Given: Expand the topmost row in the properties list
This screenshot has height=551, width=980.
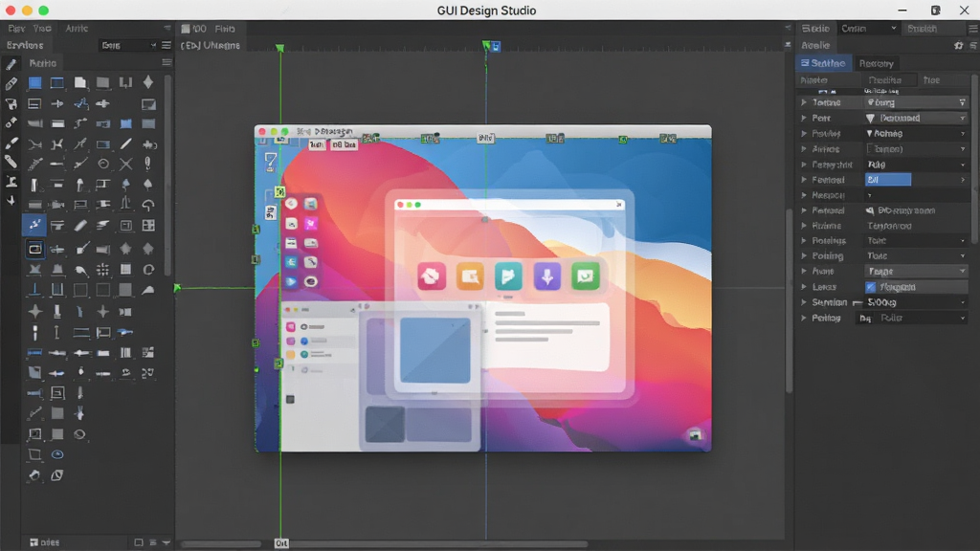Looking at the screenshot, I should (x=804, y=102).
